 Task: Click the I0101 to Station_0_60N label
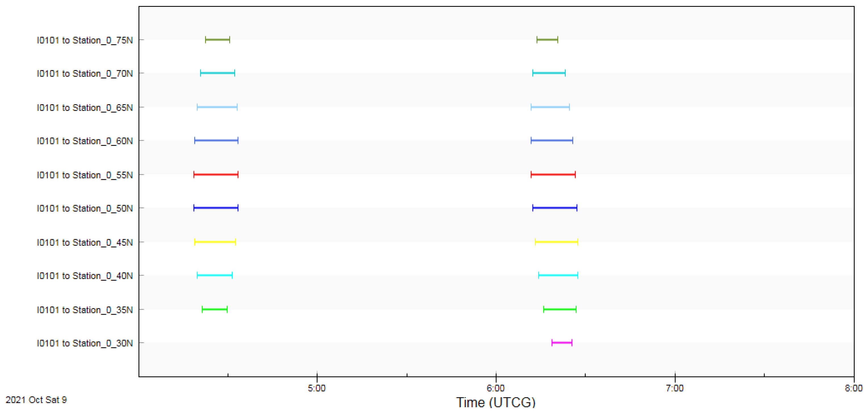pyautogui.click(x=85, y=141)
